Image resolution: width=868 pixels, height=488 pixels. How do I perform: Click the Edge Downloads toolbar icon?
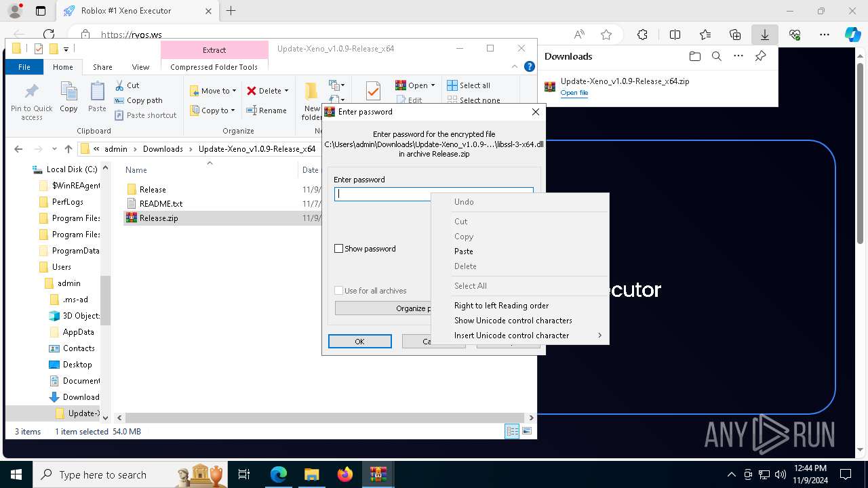tap(764, 35)
